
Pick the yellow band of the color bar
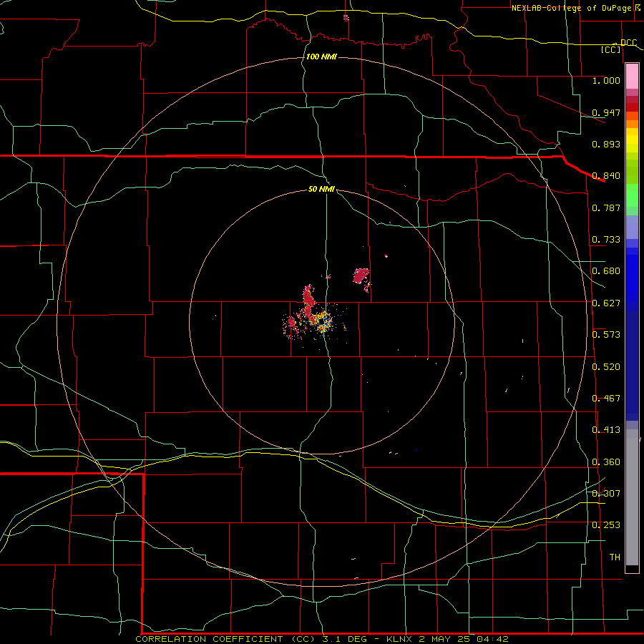(x=632, y=140)
